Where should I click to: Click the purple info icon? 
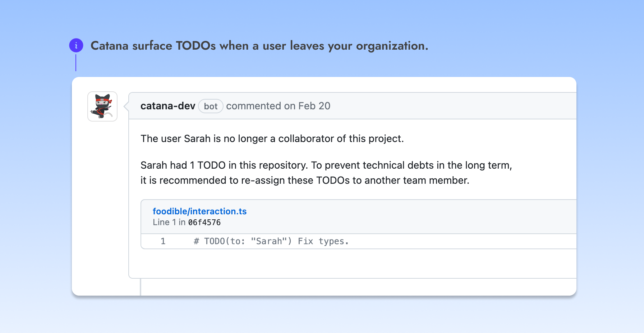click(76, 46)
